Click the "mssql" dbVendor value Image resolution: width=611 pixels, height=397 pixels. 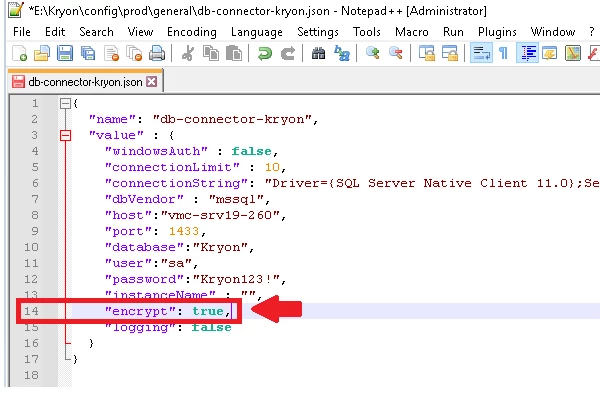tap(237, 199)
